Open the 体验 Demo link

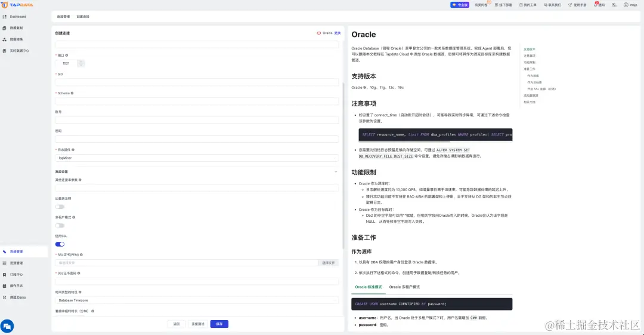(18, 297)
